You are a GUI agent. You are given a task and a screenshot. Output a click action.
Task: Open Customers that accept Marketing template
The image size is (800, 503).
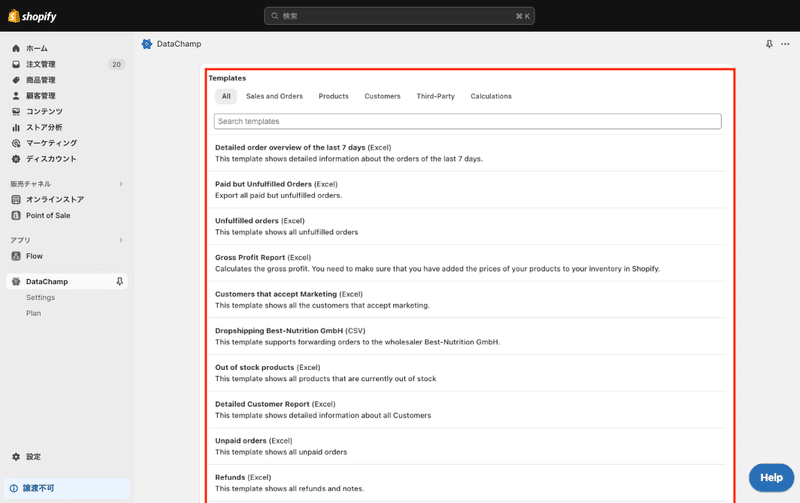pyautogui.click(x=467, y=300)
